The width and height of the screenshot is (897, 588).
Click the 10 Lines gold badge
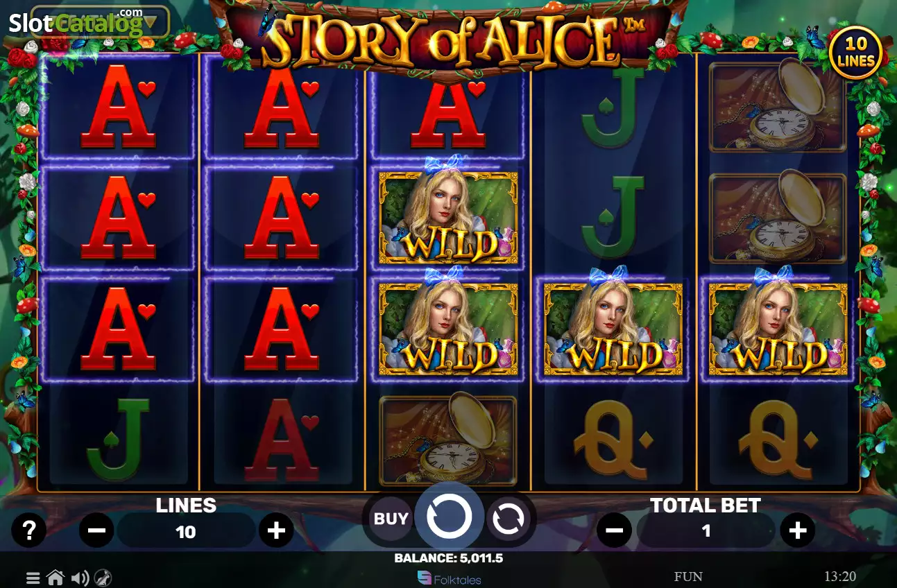[855, 53]
